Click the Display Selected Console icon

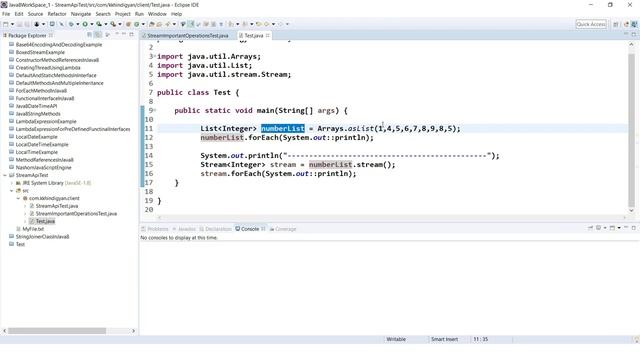coord(598,228)
